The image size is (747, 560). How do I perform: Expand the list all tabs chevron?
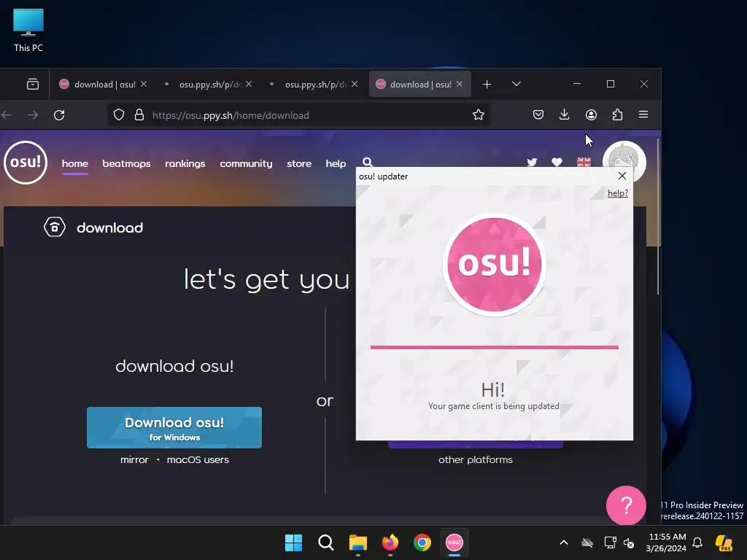pos(516,84)
